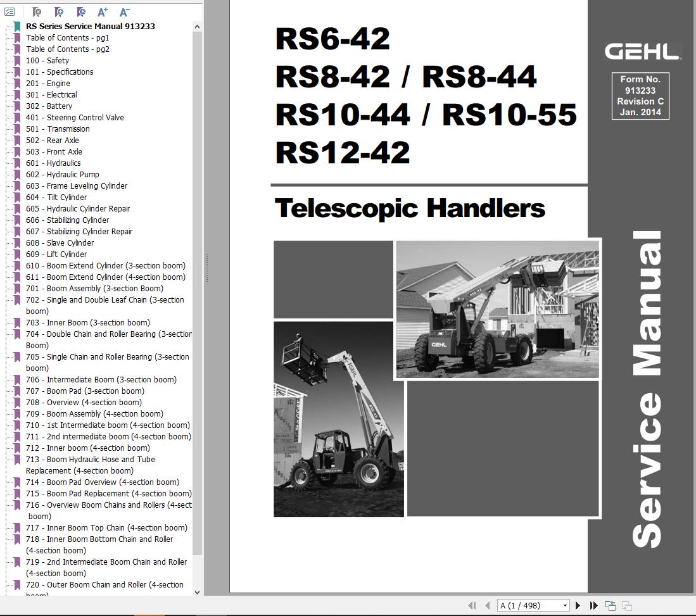Open 711 - 2nd intermediate boom bookmark
Viewport: 696px width, 616px height.
[x=109, y=437]
